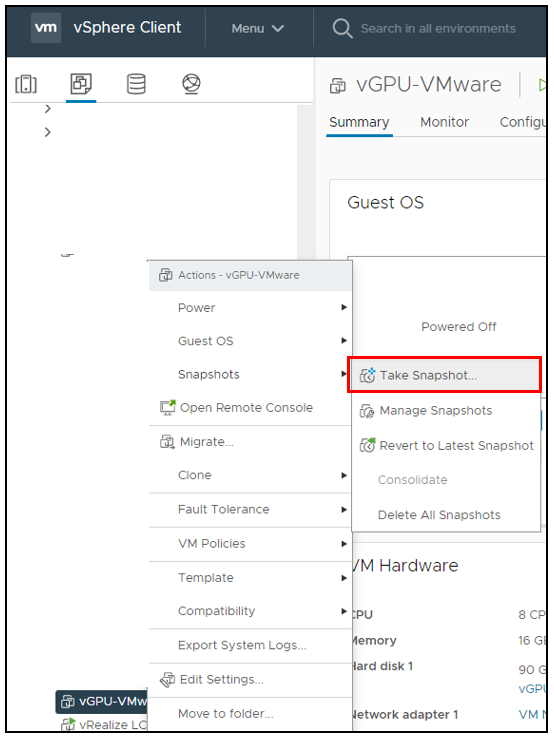Click the VM Network link for adapter 1

point(532,714)
